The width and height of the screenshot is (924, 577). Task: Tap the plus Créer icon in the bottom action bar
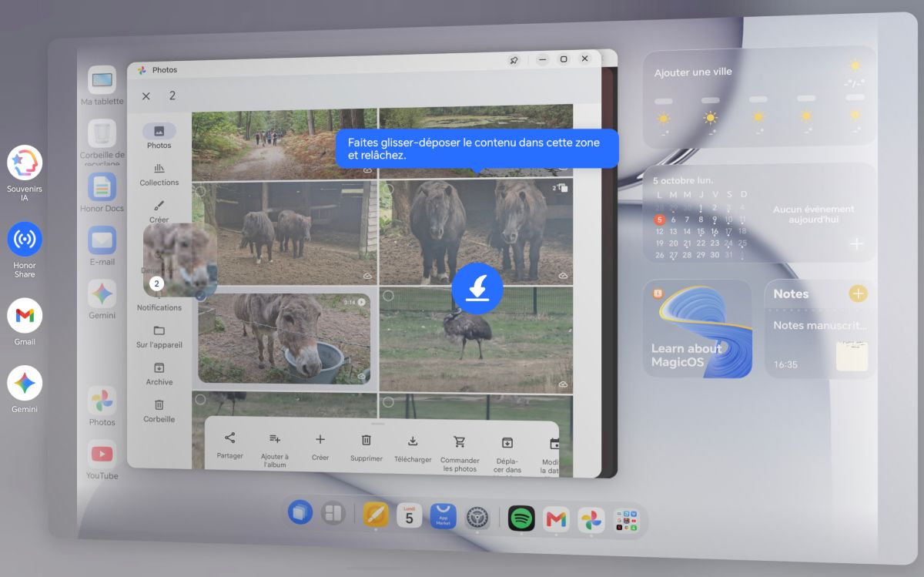pos(320,439)
